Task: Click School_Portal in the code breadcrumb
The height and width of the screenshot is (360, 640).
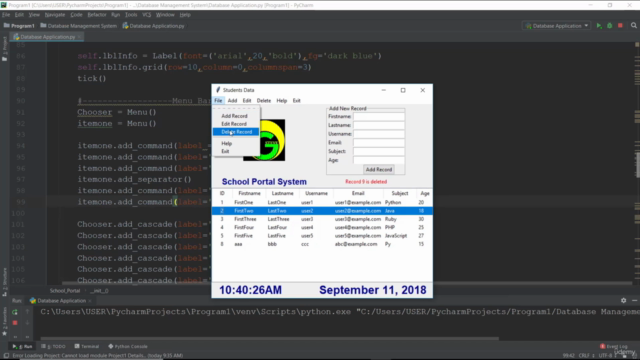Action: pyautogui.click(x=65, y=291)
